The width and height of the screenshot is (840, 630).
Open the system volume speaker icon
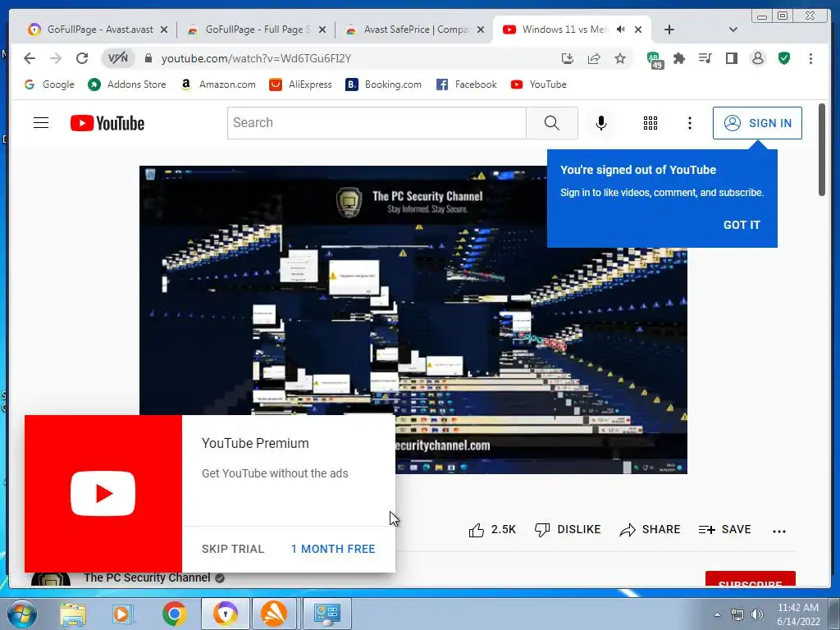click(x=757, y=614)
